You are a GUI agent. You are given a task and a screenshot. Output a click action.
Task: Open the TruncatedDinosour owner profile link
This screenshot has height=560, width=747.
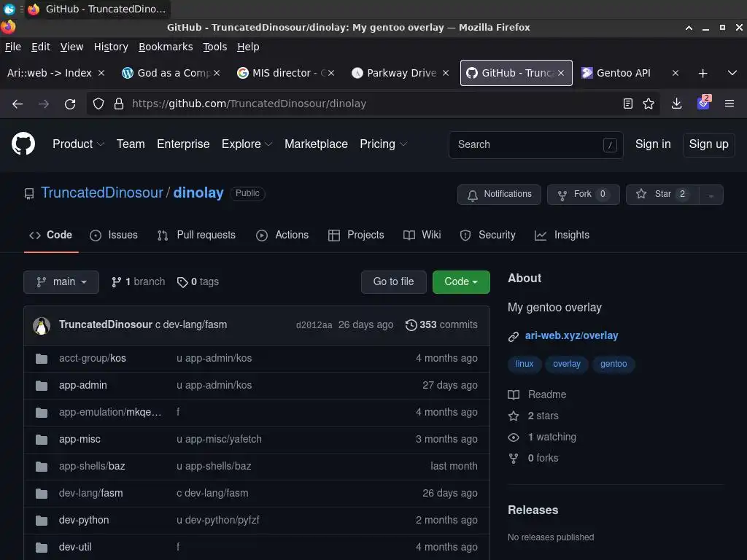[x=102, y=192]
